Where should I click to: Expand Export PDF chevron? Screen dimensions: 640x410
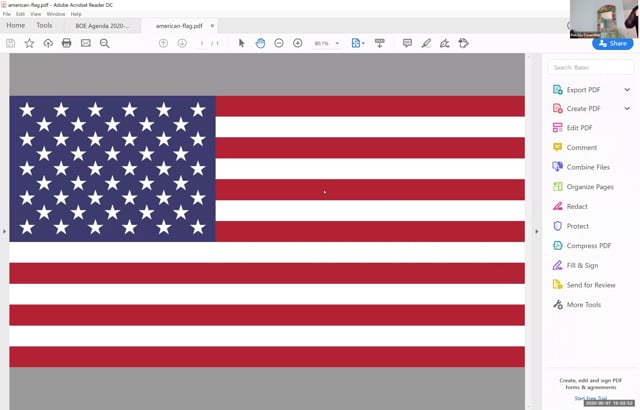pyautogui.click(x=627, y=90)
